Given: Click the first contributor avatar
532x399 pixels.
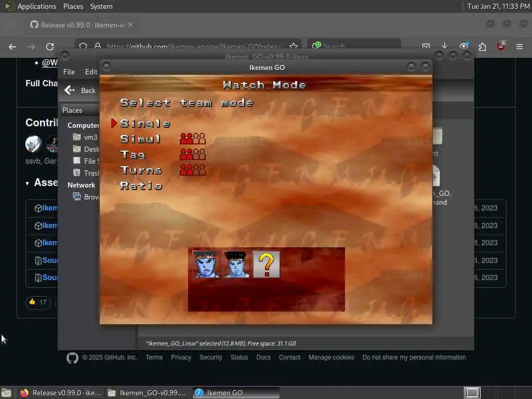Looking at the screenshot, I should [34, 143].
